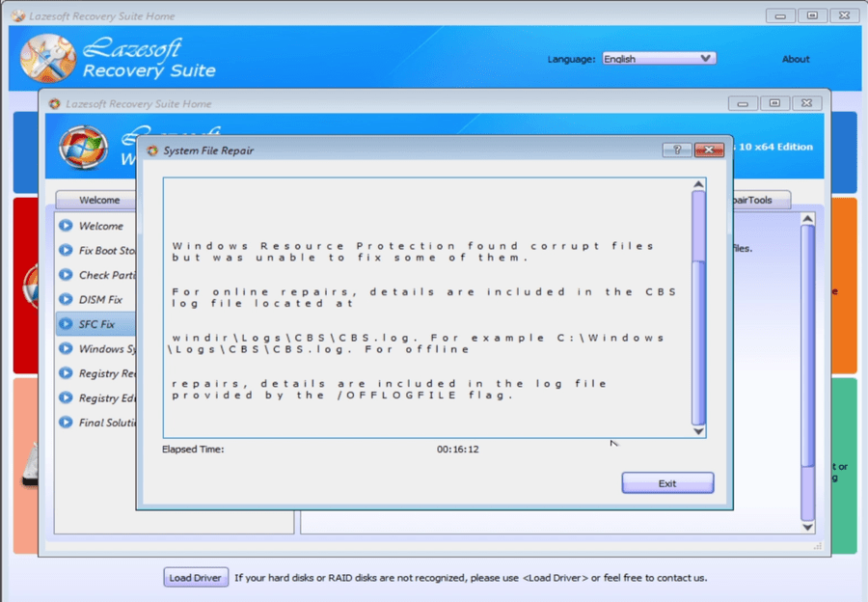868x602 pixels.
Task: Open the Language dropdown showing English
Action: (659, 59)
